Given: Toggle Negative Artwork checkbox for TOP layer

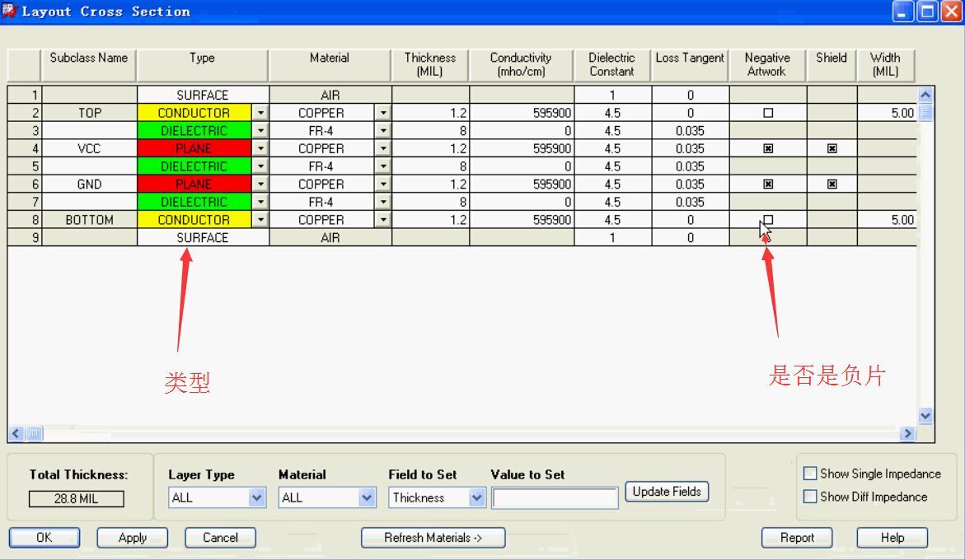Looking at the screenshot, I should point(768,113).
